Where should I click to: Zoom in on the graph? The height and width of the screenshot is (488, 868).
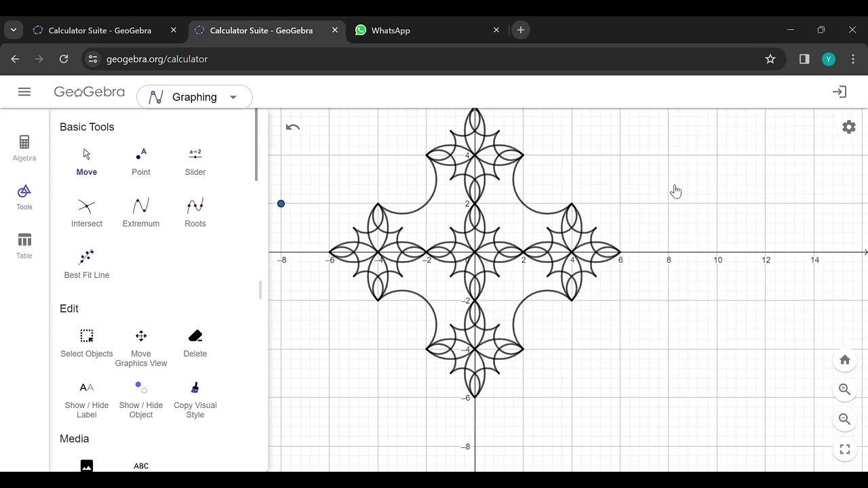tap(845, 389)
